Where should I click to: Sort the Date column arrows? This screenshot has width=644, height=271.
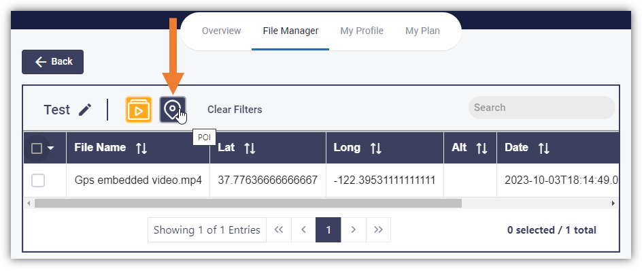(544, 148)
